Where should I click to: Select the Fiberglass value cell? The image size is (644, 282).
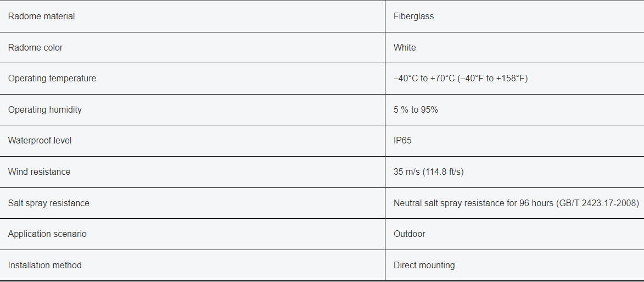click(x=514, y=16)
